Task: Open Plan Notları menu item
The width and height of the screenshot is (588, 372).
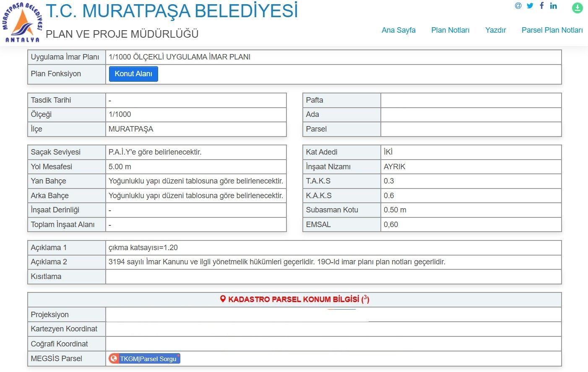Action: 450,30
